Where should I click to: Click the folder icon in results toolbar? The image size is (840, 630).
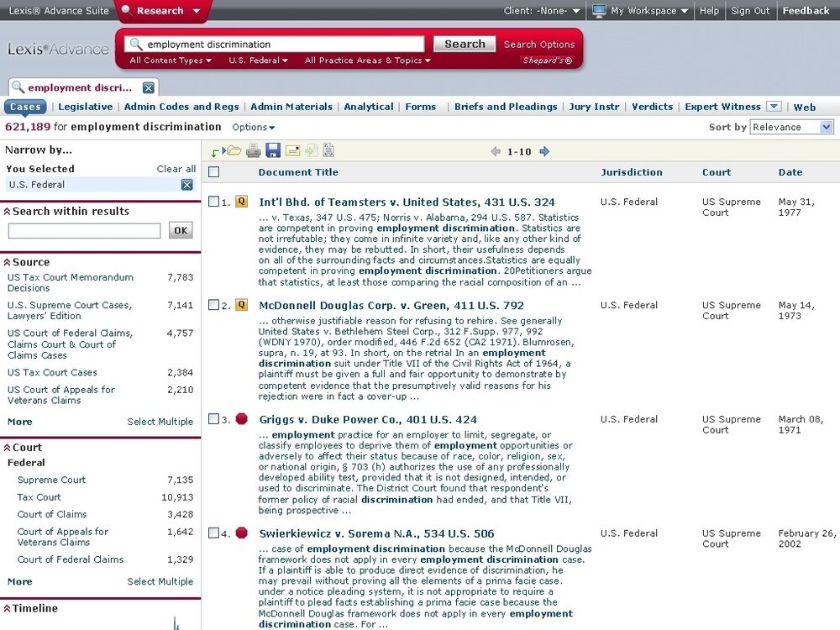point(234,151)
